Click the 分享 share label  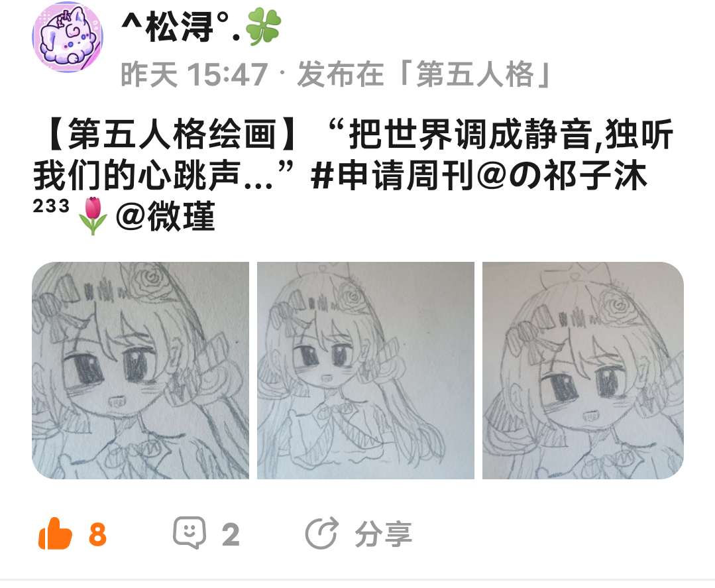point(384,534)
